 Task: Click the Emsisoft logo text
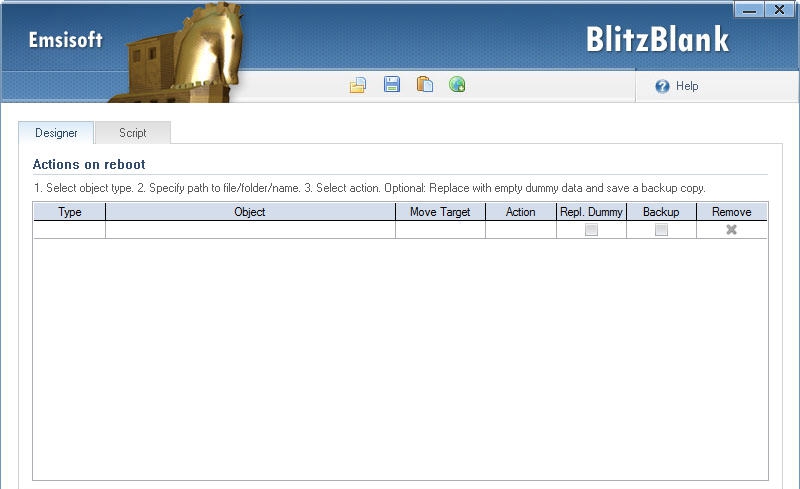click(65, 40)
